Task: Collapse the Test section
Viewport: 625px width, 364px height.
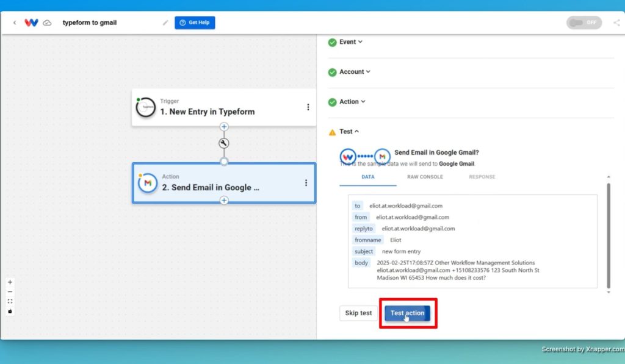Action: (x=349, y=132)
